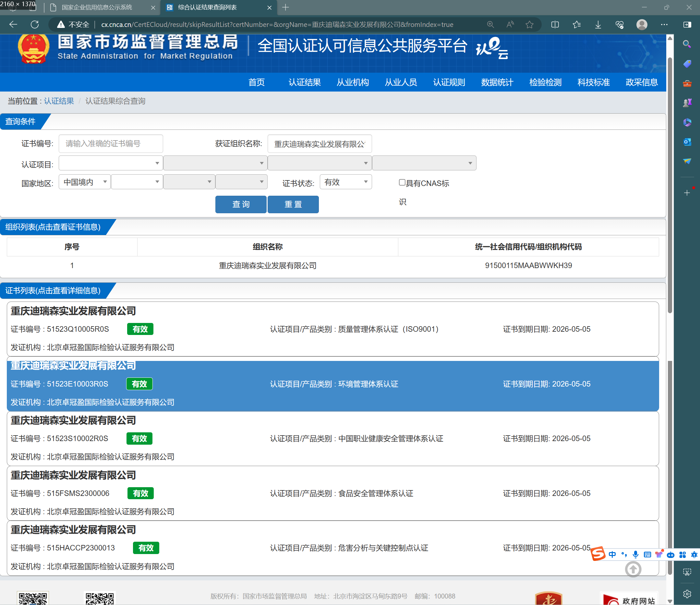Open the browser settings and more menu
Viewport: 700px width, 605px height.
(x=664, y=24)
